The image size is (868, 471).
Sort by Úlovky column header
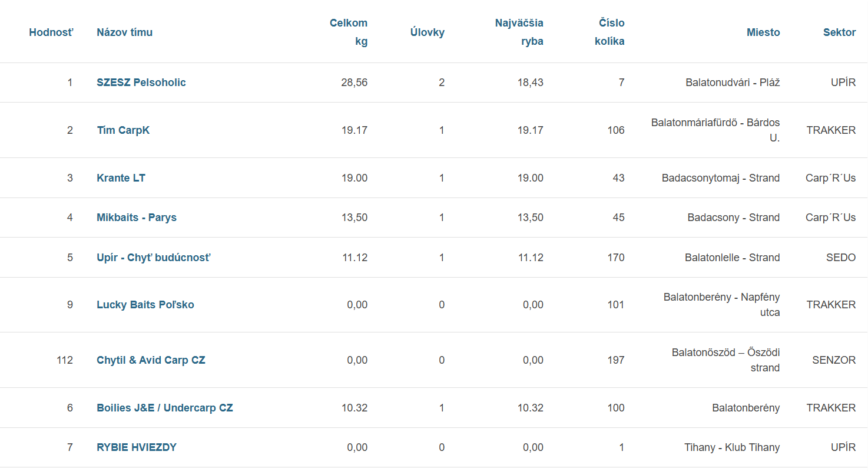click(x=428, y=32)
